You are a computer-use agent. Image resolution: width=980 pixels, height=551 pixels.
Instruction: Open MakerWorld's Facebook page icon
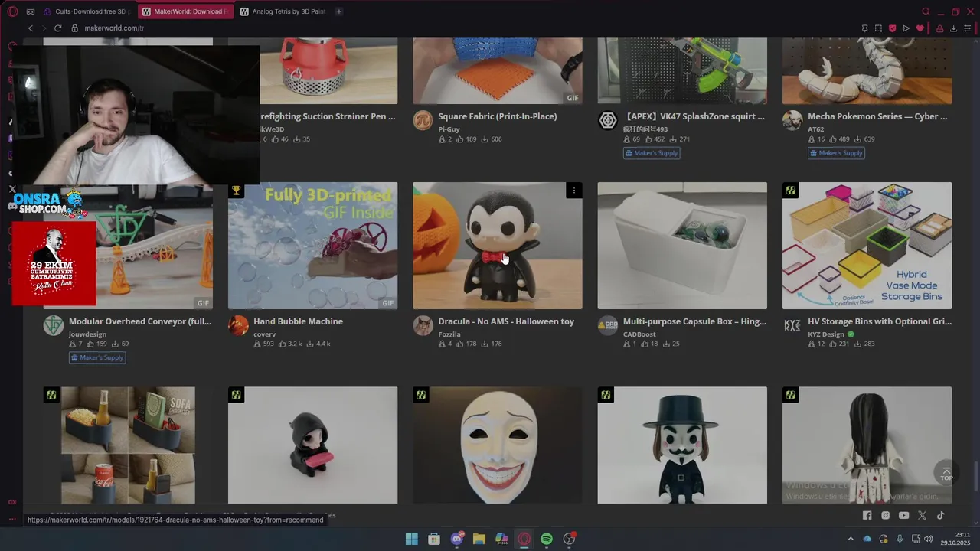point(867,516)
